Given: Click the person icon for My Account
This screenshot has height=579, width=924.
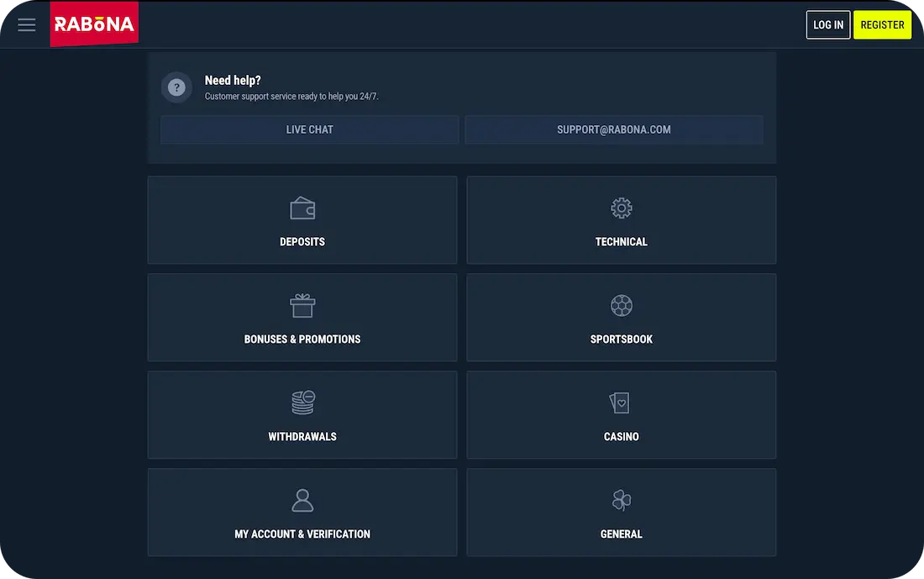Looking at the screenshot, I should (x=302, y=501).
